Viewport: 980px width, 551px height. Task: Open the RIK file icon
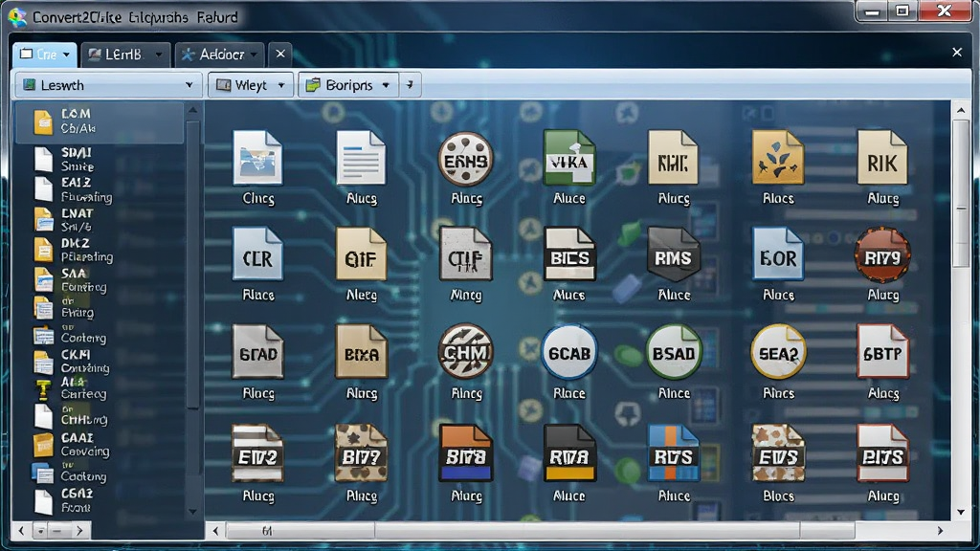coord(881,158)
